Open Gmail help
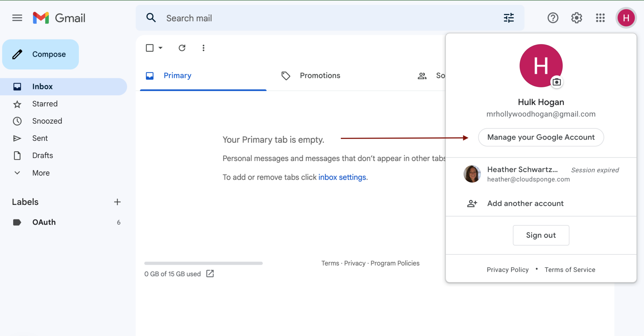Viewport: 644px width, 336px height. (553, 18)
